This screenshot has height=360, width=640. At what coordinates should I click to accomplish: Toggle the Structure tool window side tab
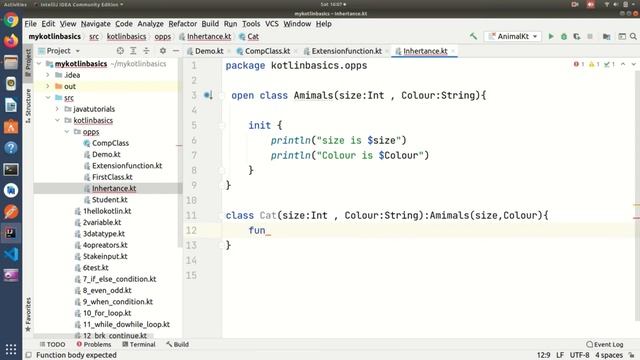[28, 106]
